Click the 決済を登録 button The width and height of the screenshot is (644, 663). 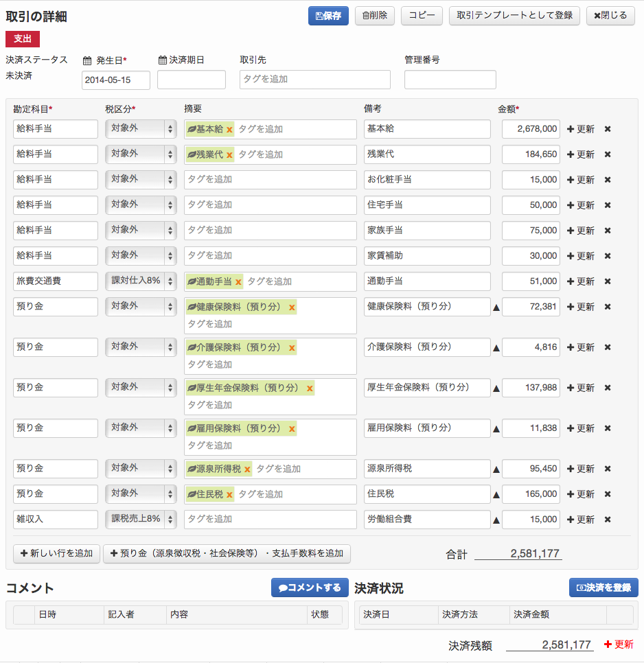tap(603, 588)
